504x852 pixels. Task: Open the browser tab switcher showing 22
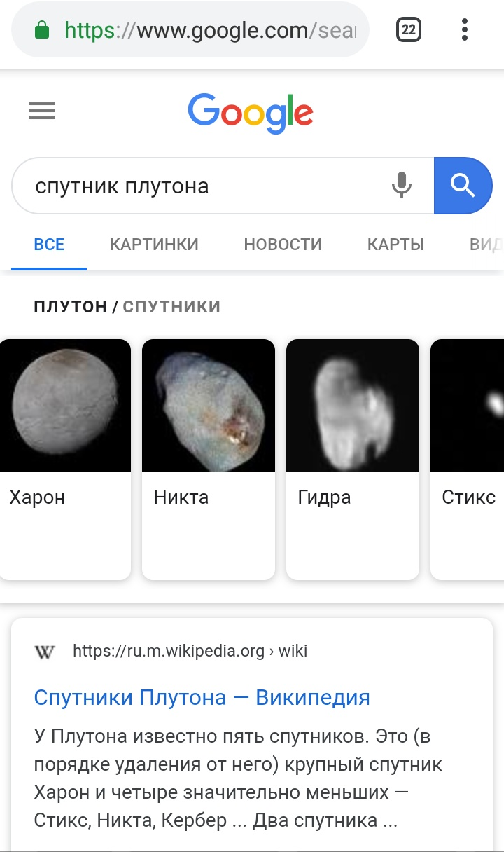[x=409, y=30]
